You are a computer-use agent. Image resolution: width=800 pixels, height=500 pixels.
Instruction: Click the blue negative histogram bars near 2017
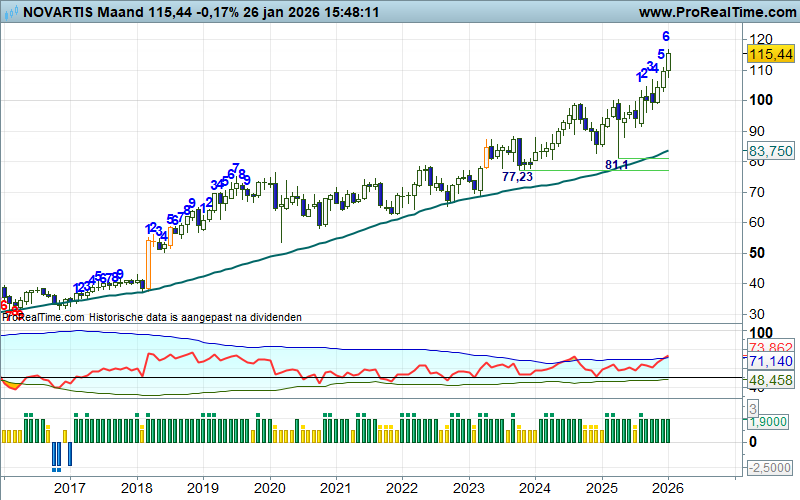click(x=62, y=455)
